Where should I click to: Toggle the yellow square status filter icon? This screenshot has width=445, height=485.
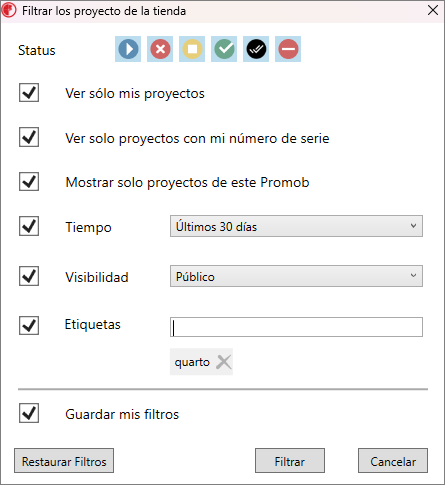coord(192,49)
